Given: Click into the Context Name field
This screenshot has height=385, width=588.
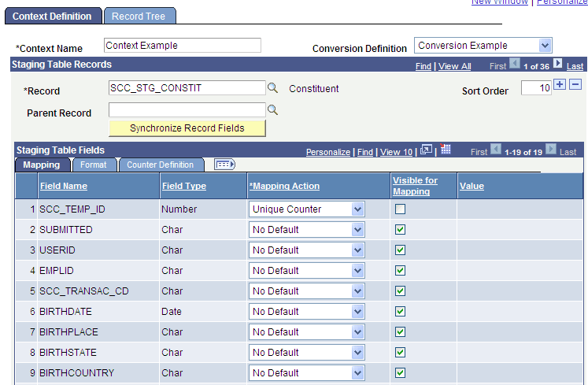Looking at the screenshot, I should click(x=183, y=46).
